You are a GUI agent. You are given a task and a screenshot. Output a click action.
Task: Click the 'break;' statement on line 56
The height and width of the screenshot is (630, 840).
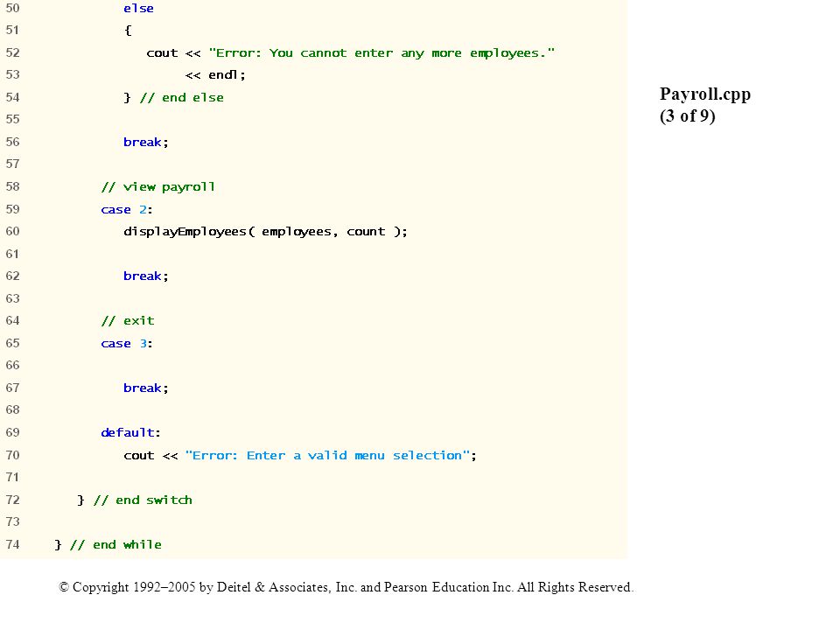click(x=146, y=142)
